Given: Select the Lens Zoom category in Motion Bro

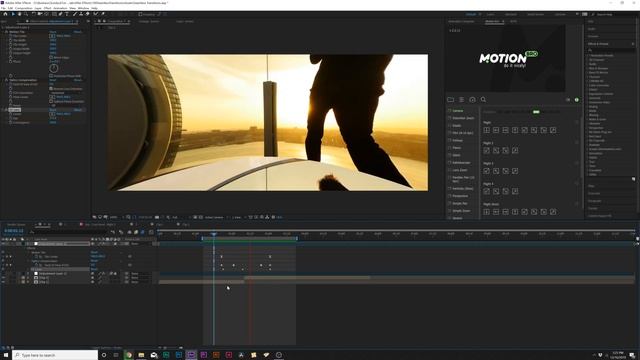Looking at the screenshot, I should pyautogui.click(x=460, y=170).
